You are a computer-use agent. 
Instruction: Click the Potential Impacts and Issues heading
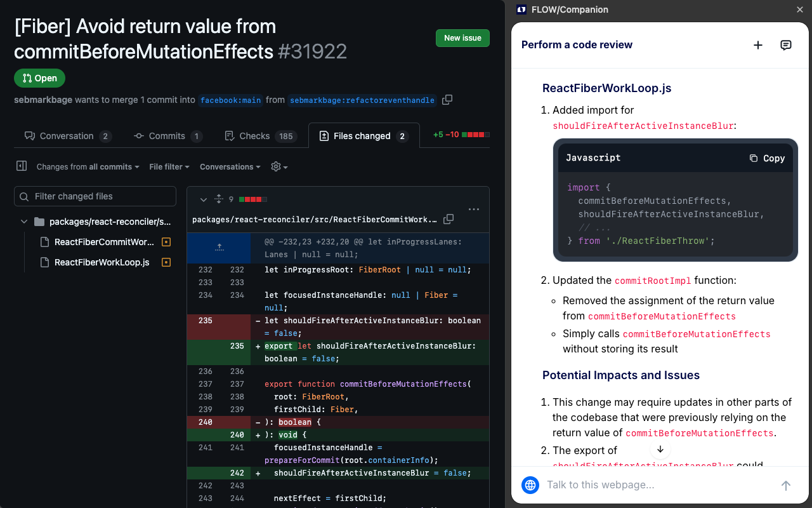tap(621, 375)
